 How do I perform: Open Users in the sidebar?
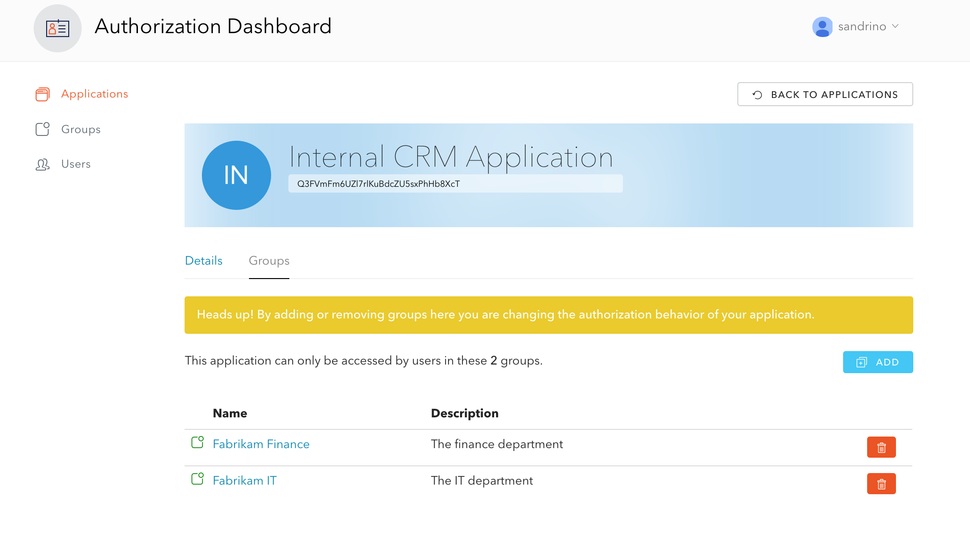(76, 164)
